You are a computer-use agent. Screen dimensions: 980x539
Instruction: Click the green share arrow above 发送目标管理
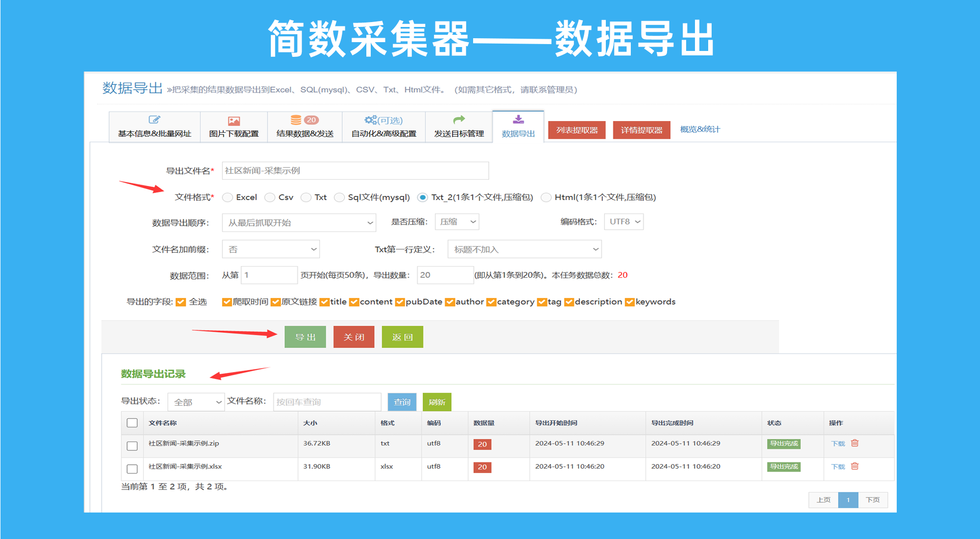coord(459,120)
